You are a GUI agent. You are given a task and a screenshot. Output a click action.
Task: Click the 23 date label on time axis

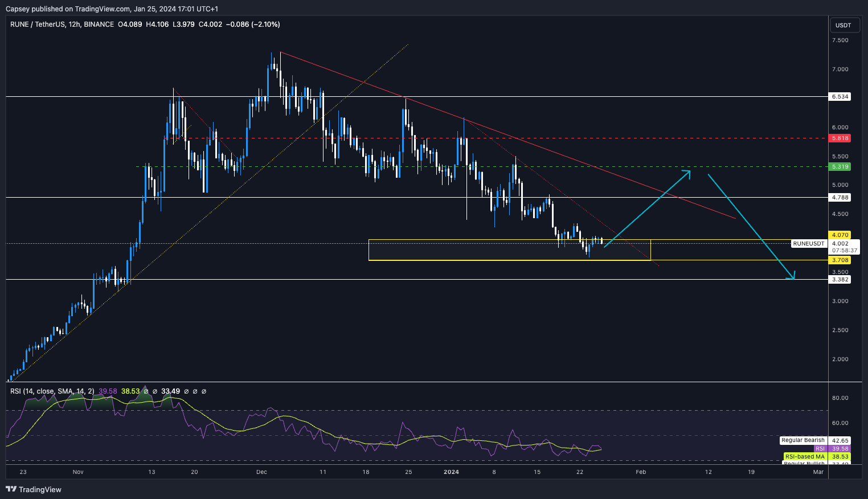point(23,472)
